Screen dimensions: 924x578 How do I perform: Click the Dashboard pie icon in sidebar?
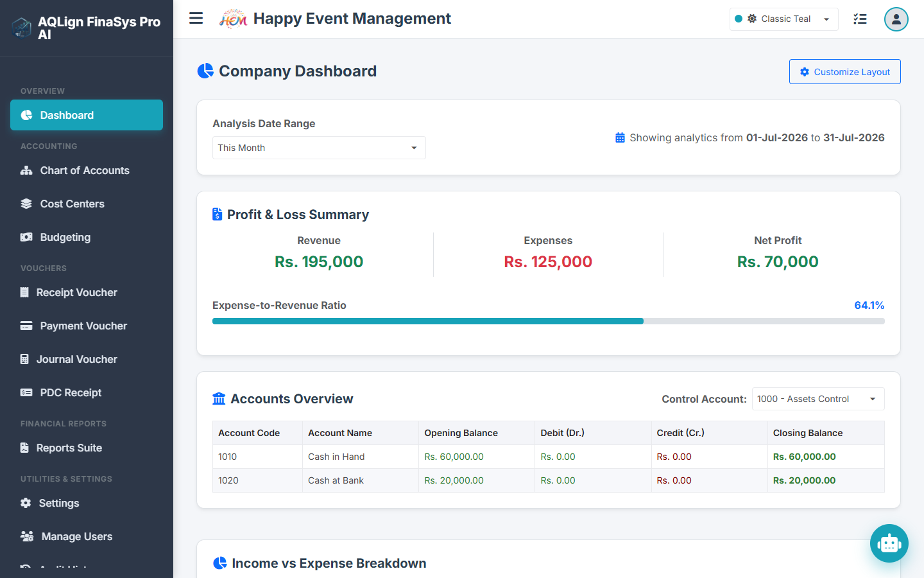(26, 115)
